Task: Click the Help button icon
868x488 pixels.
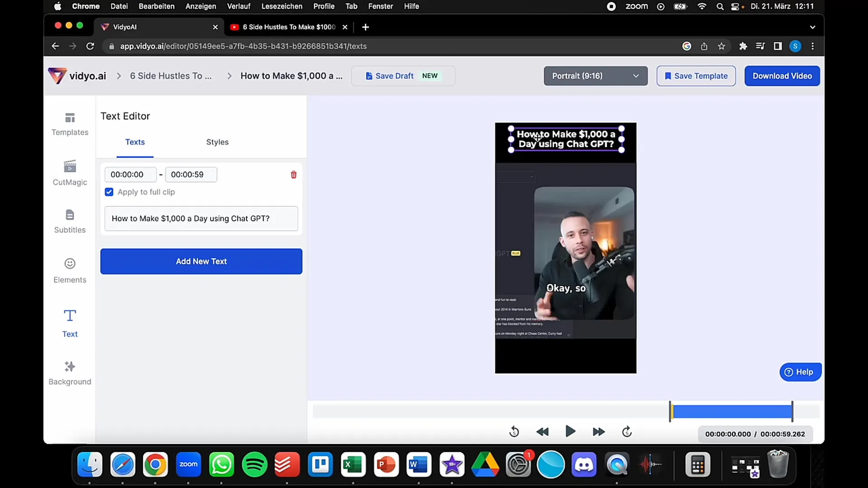Action: click(788, 372)
